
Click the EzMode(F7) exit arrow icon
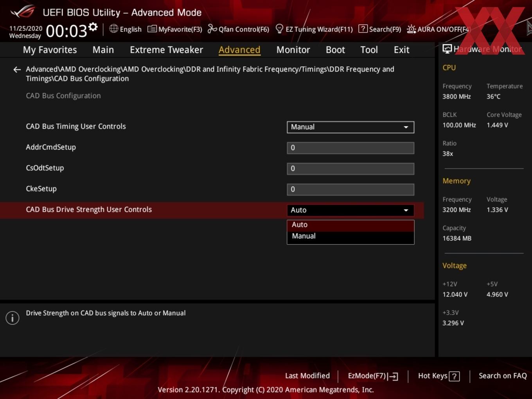(394, 376)
